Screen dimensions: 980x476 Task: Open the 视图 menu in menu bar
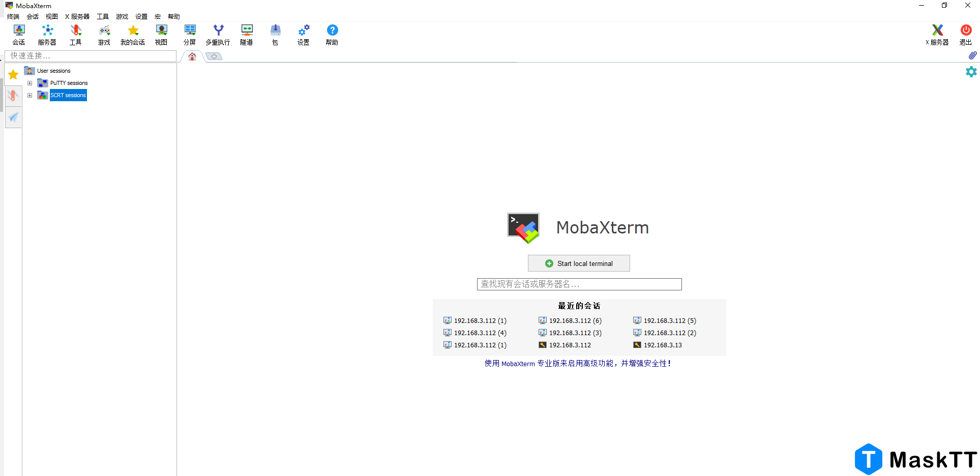coord(52,17)
